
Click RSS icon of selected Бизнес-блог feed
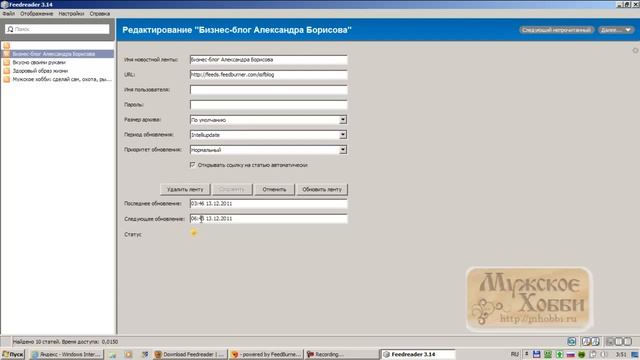(x=7, y=54)
